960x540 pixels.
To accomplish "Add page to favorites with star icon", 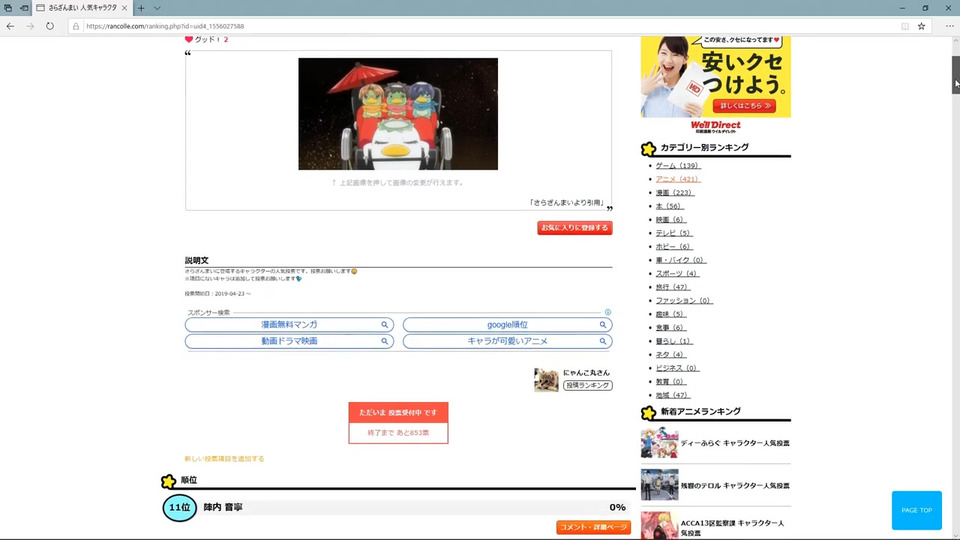I will point(921,26).
